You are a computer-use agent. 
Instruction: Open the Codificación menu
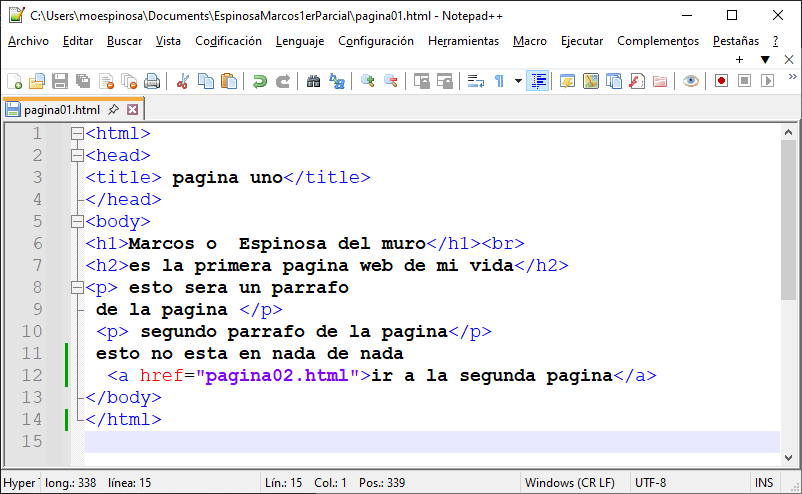tap(228, 41)
